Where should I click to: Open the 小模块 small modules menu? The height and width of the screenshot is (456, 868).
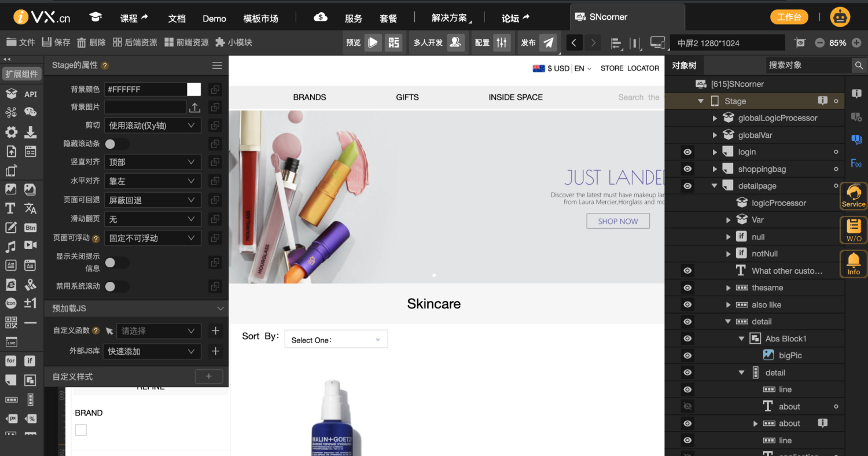(x=234, y=42)
